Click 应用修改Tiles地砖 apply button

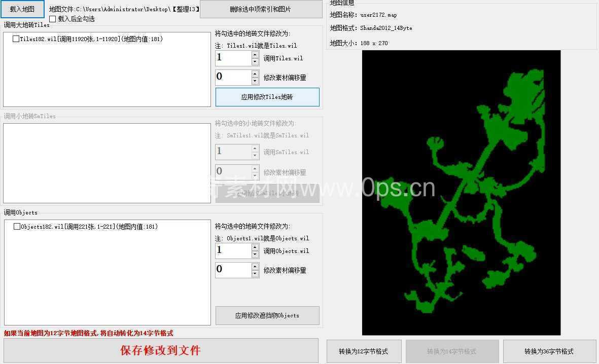coord(267,97)
